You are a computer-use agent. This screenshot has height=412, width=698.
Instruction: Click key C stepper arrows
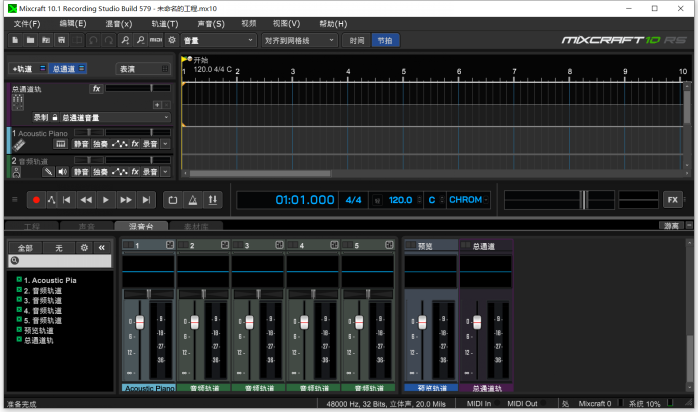click(x=442, y=200)
